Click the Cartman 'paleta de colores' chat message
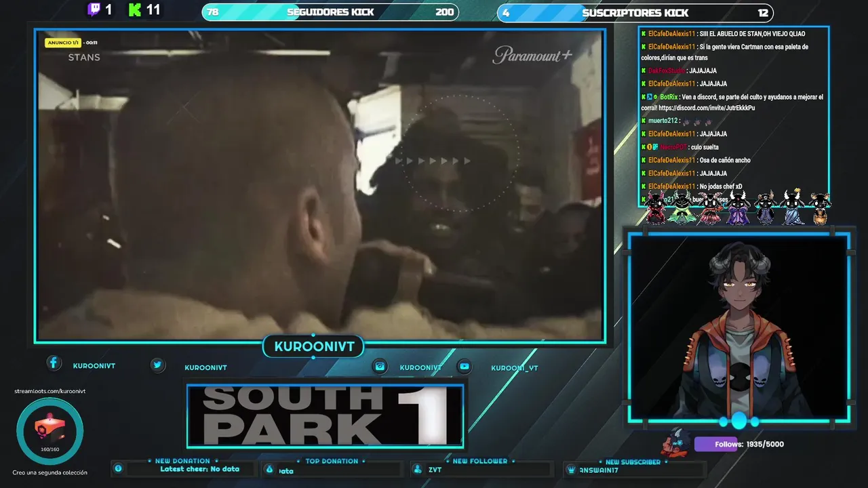Image resolution: width=868 pixels, height=488 pixels. (x=724, y=52)
